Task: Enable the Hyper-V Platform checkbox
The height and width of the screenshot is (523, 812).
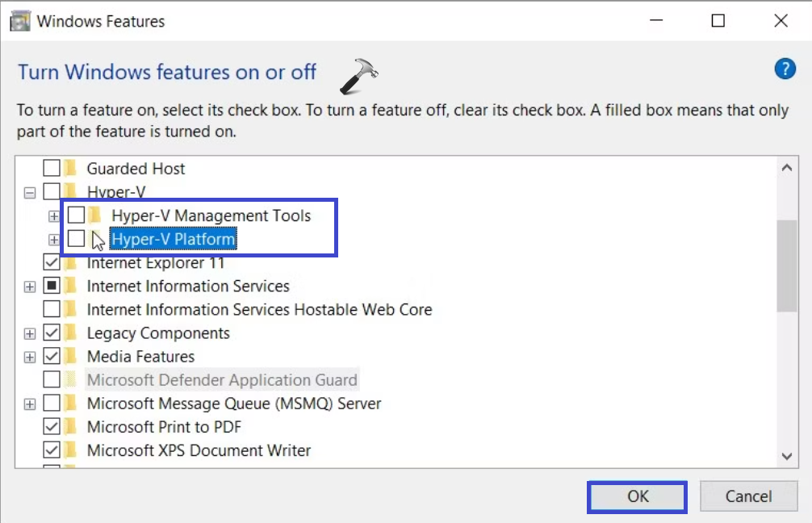Action: point(76,239)
